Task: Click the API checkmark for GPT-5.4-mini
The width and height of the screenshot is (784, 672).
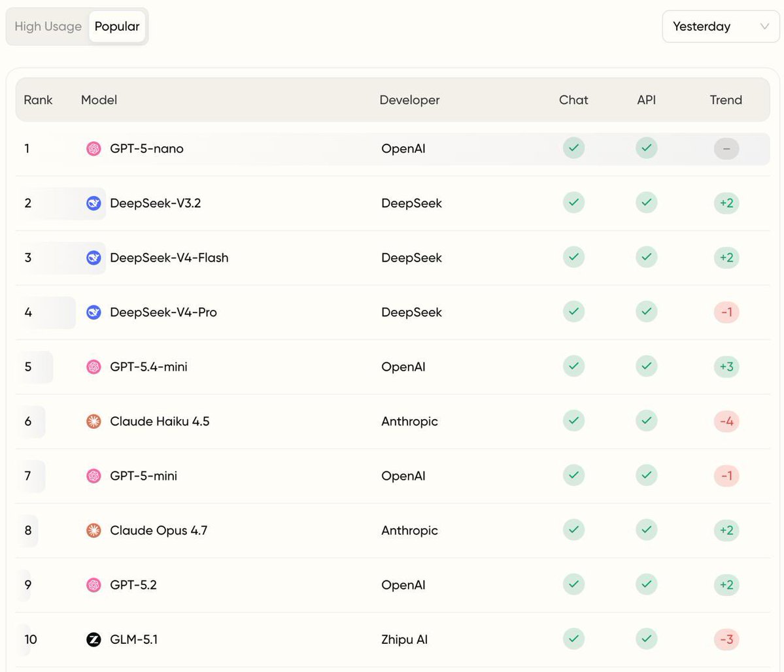Action: click(647, 366)
